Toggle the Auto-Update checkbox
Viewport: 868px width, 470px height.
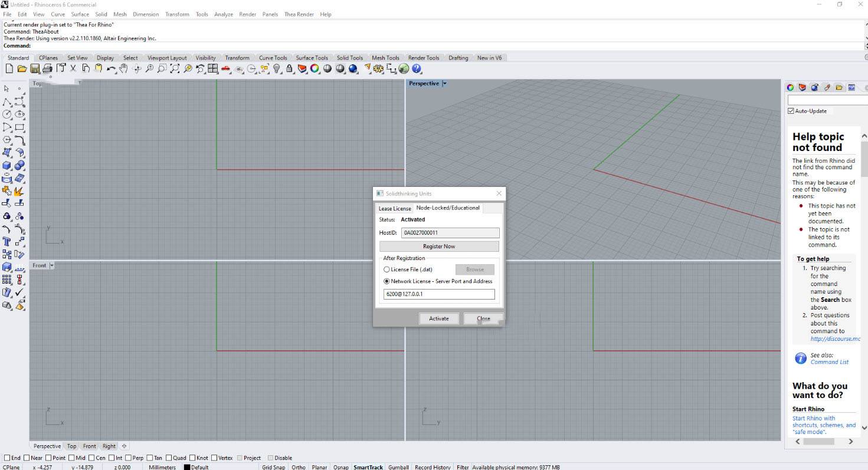pos(791,111)
